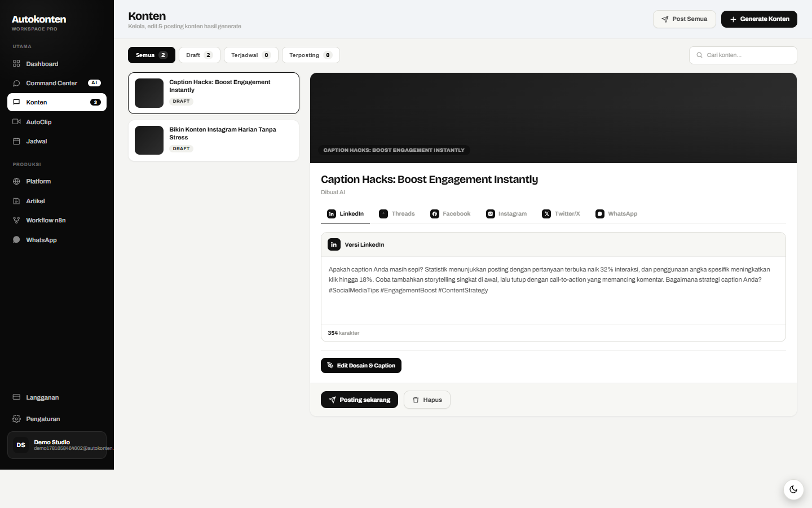Click the Dibuat AI label
Image resolution: width=812 pixels, height=508 pixels.
(333, 192)
